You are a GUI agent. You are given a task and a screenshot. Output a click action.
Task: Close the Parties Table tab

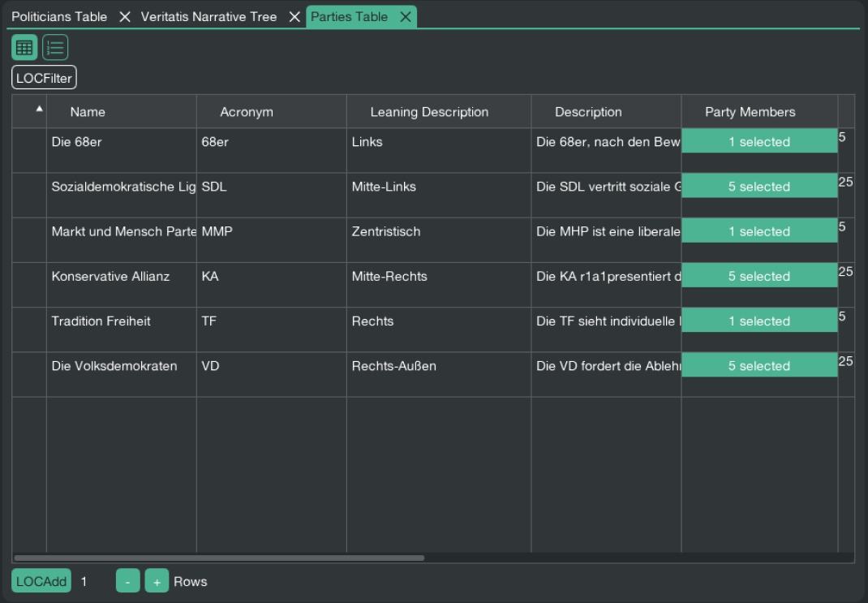406,17
